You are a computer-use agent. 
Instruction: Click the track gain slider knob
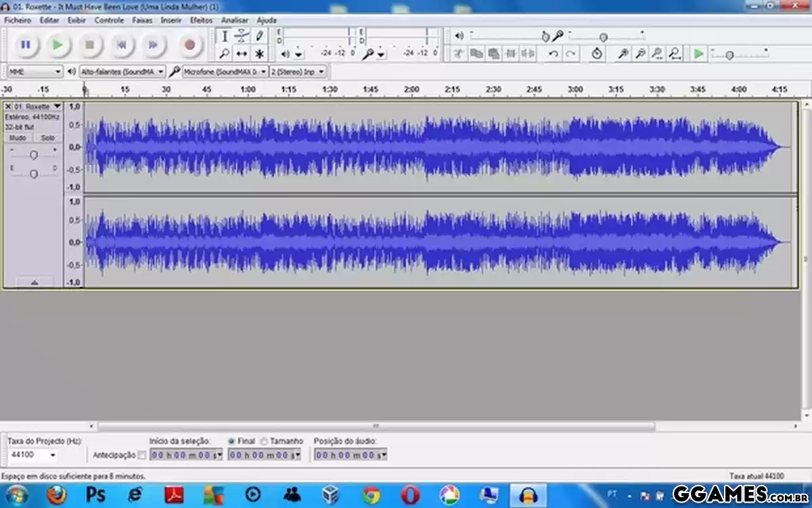point(33,155)
